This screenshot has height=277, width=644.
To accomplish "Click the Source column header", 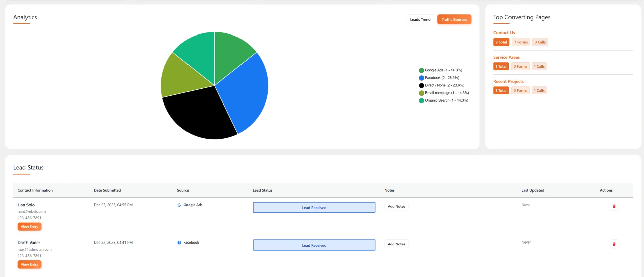I will tap(183, 190).
